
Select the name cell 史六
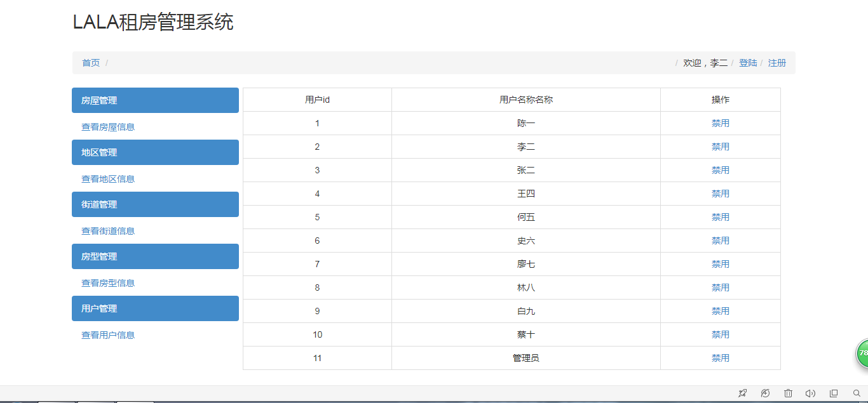[526, 241]
